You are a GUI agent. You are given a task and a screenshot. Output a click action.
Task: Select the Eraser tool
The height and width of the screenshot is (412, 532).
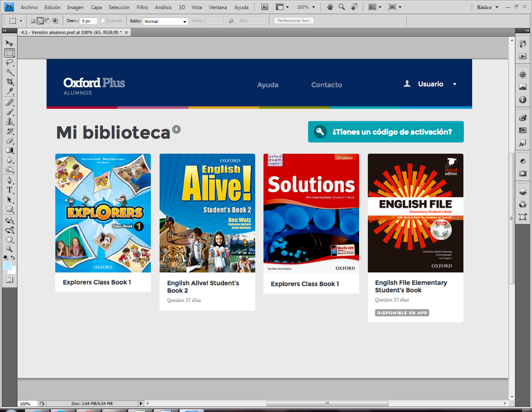pyautogui.click(x=10, y=141)
